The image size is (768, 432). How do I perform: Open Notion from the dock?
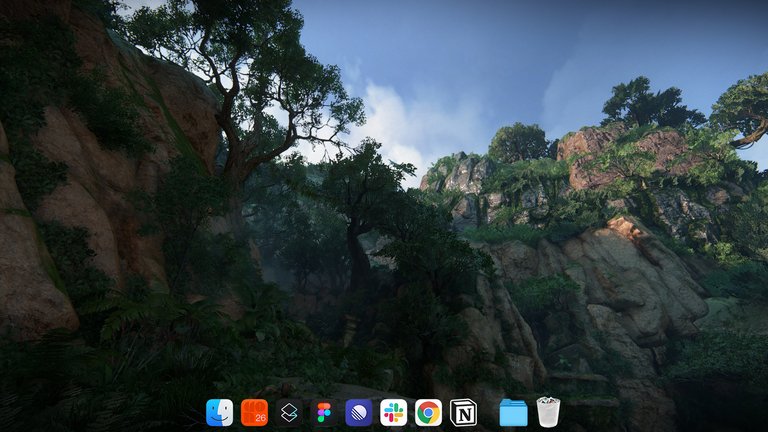(463, 412)
